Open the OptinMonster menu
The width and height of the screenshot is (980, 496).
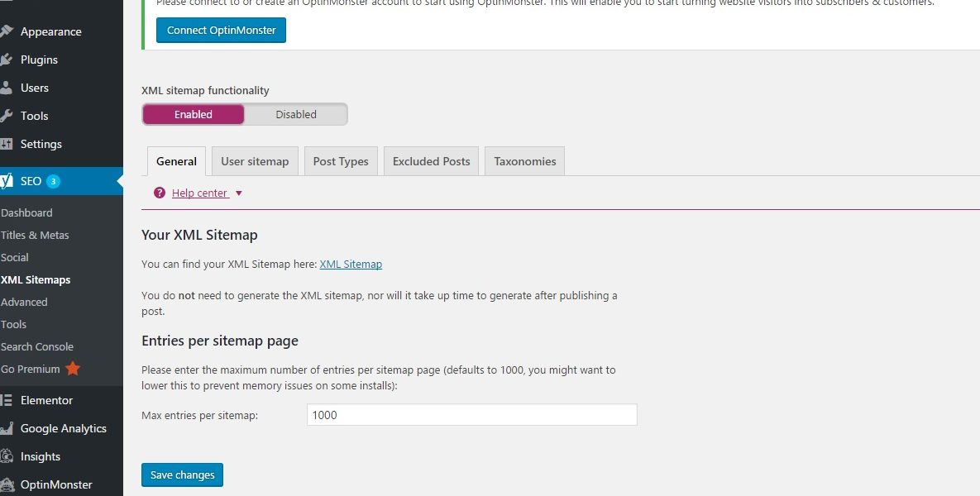[56, 484]
